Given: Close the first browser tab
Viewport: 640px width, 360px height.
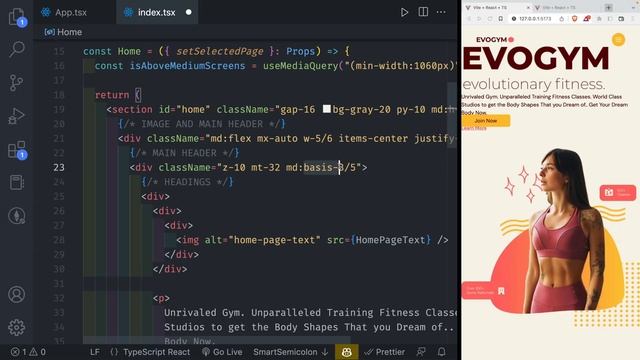Looking at the screenshot, I should [x=527, y=8].
